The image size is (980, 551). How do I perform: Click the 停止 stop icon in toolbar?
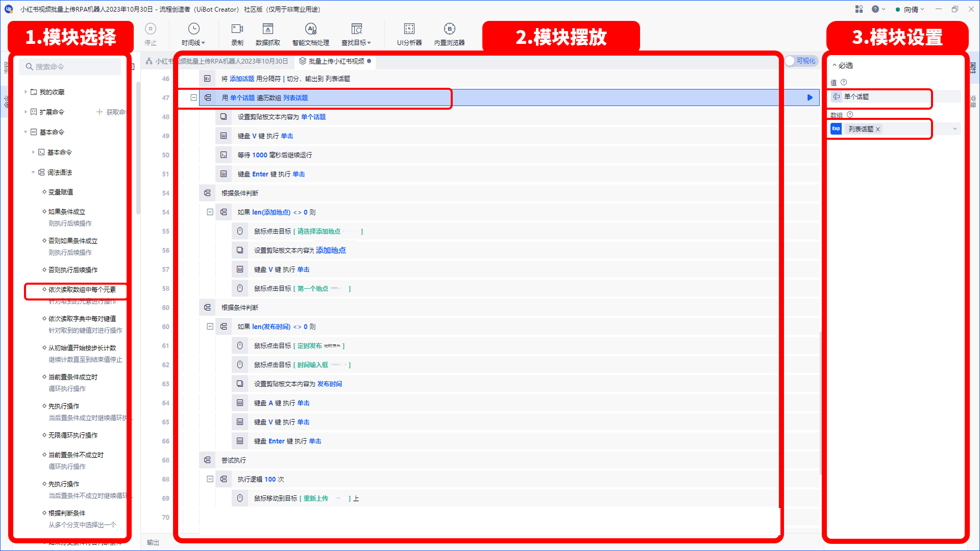[151, 29]
